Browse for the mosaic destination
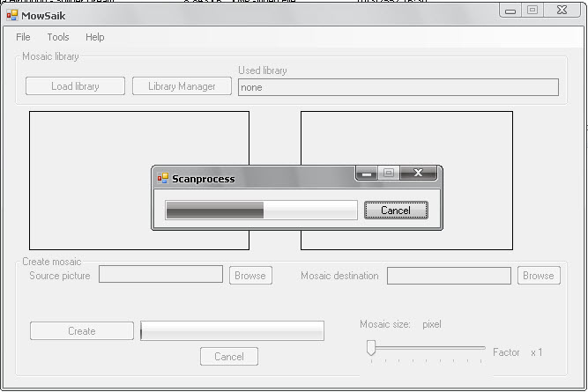 pyautogui.click(x=538, y=276)
